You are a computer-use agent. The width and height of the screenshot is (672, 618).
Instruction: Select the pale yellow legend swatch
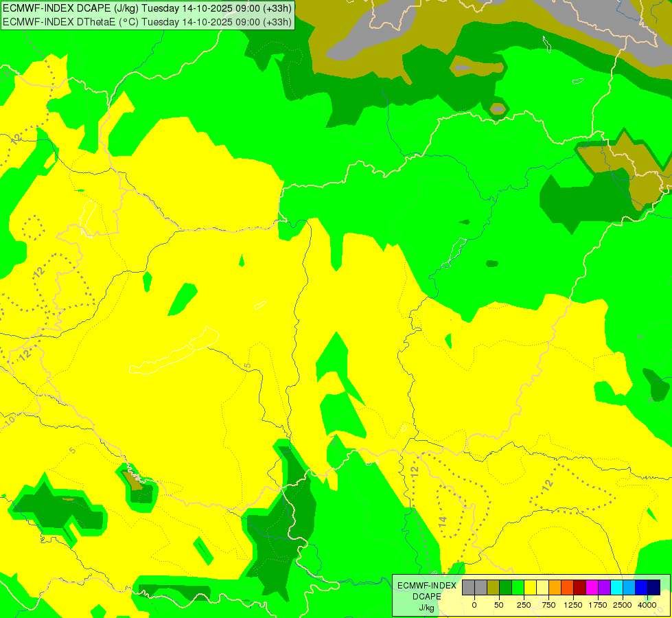point(542,588)
